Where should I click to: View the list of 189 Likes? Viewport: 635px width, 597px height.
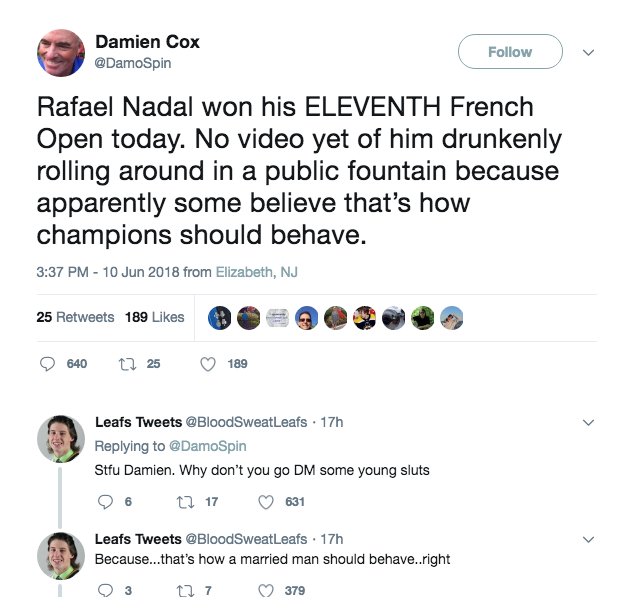(x=155, y=317)
